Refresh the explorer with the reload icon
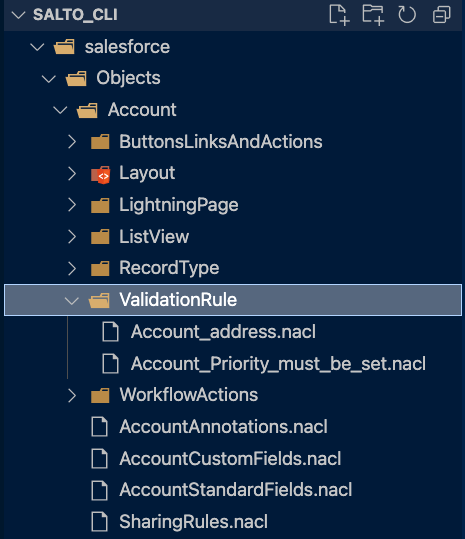The height and width of the screenshot is (539, 465). (407, 15)
